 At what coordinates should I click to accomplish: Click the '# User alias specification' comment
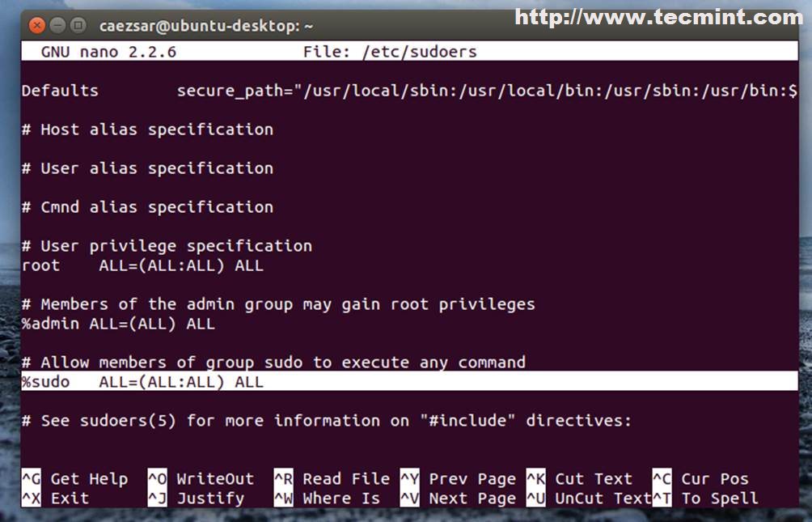pyautogui.click(x=147, y=168)
